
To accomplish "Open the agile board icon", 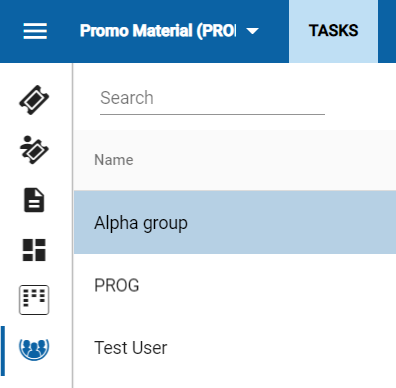I will coord(34,300).
